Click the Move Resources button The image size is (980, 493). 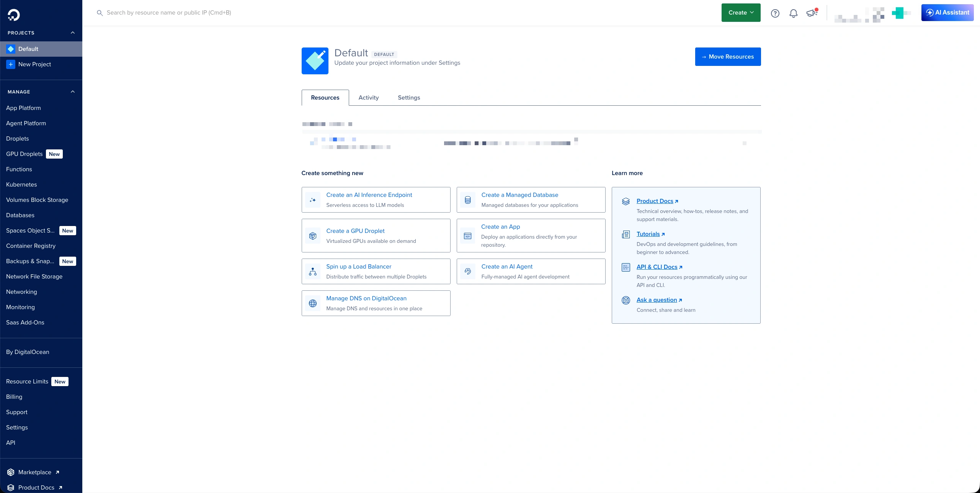(x=728, y=57)
